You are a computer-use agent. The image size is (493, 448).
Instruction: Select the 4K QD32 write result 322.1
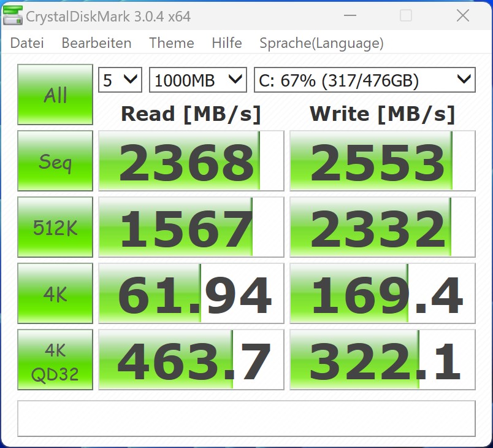coord(383,360)
